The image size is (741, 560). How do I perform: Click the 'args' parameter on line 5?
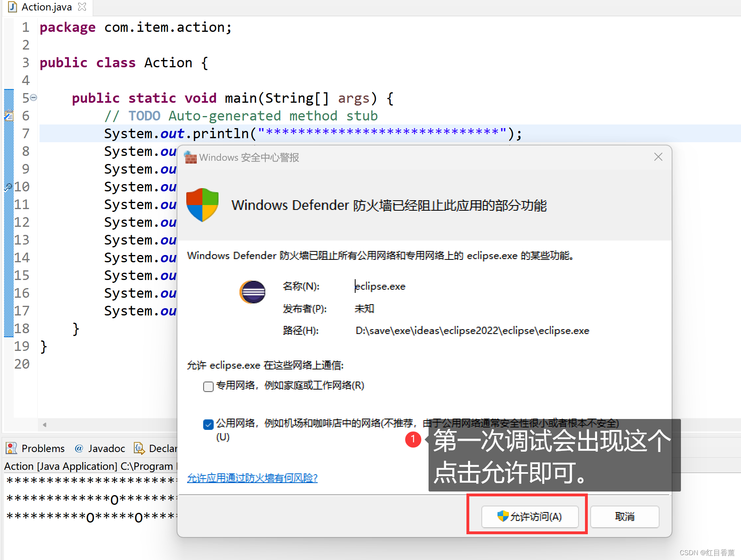354,98
